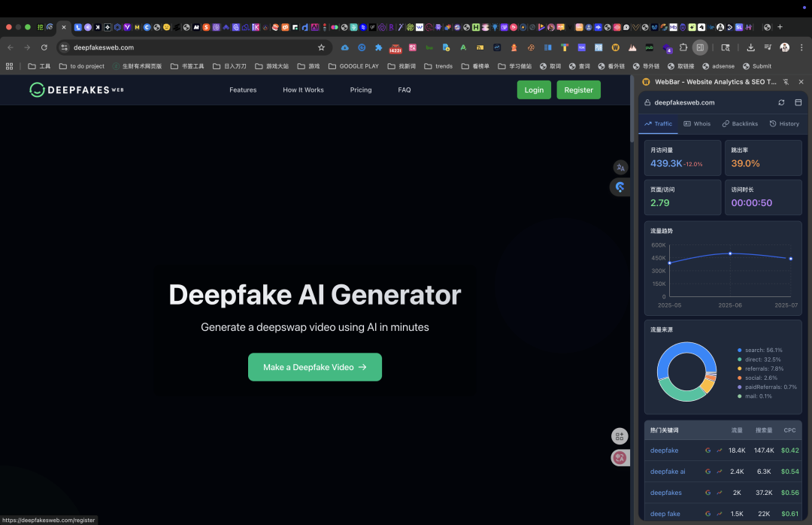Click trend icon in deep fake row
The image size is (812, 525).
[x=720, y=514]
